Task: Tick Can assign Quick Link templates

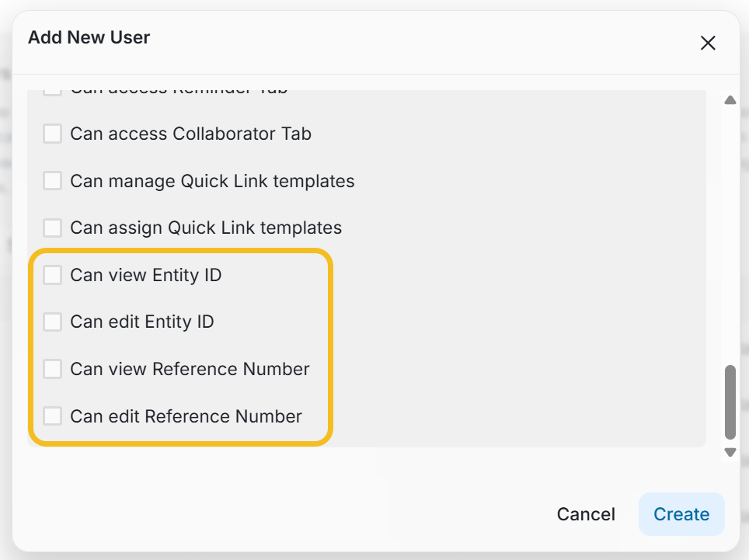Action: click(x=53, y=228)
